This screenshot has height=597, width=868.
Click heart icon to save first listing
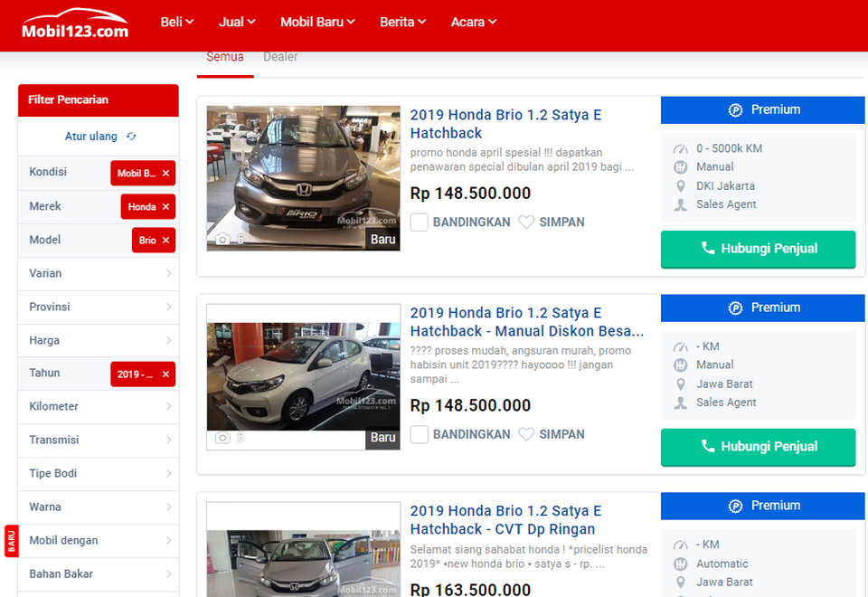[x=526, y=223]
